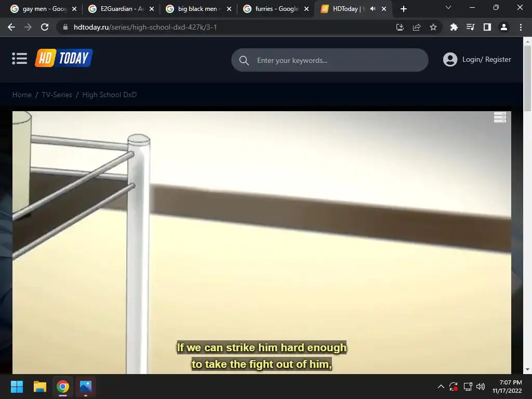This screenshot has height=399, width=532.
Task: Focus the 'Enter your keywords' search field
Action: pyautogui.click(x=329, y=60)
